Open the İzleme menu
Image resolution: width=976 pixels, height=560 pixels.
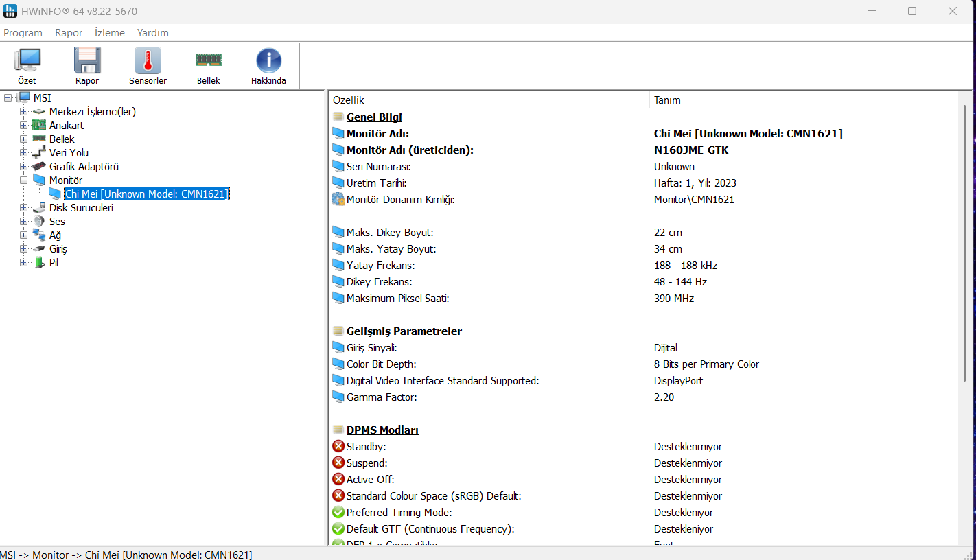click(x=110, y=33)
